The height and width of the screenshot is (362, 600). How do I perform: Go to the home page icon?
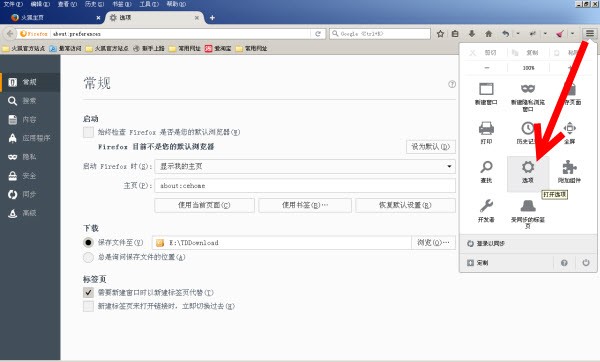point(489,34)
